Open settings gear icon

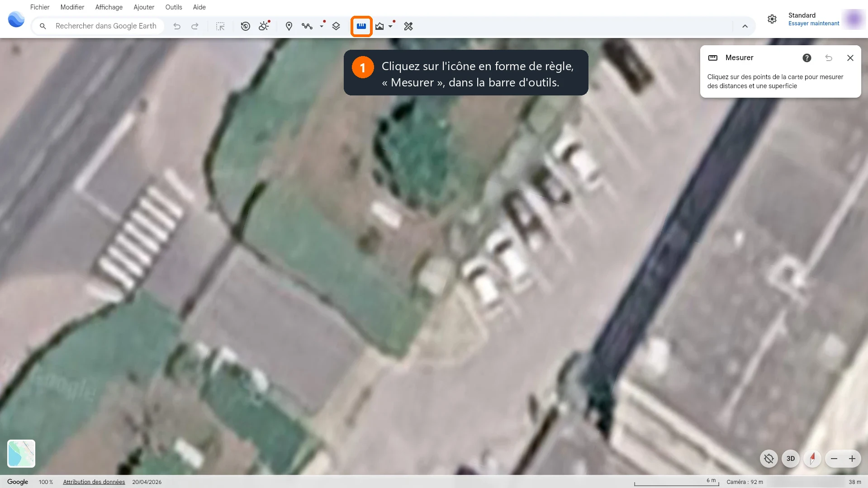pyautogui.click(x=772, y=19)
